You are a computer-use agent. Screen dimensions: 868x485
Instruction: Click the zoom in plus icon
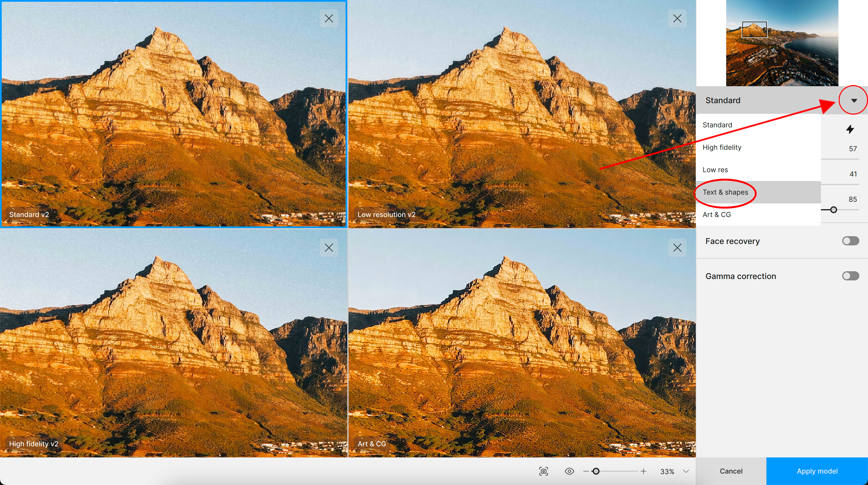(643, 471)
